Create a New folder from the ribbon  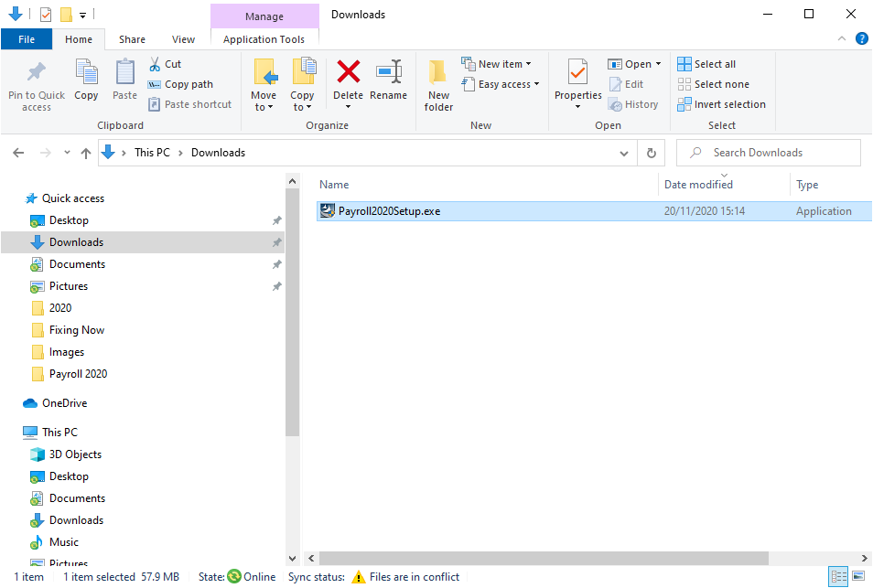coord(438,84)
